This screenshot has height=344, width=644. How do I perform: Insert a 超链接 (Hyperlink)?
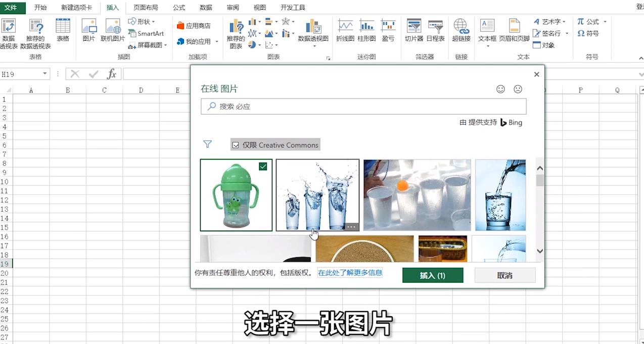(x=461, y=30)
